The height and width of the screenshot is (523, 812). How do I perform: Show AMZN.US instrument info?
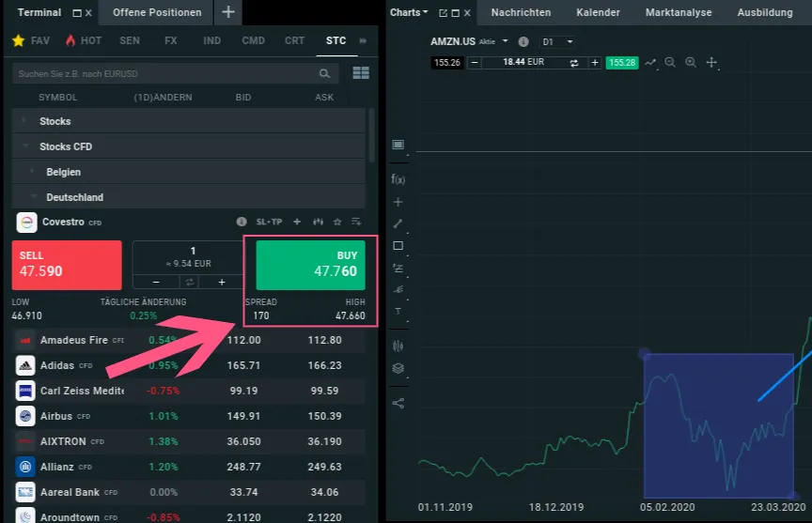coord(523,41)
